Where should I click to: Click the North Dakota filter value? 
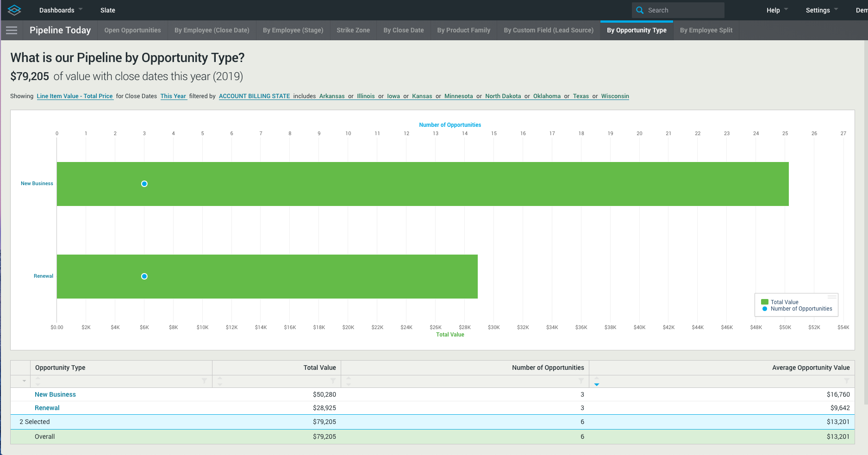(x=503, y=96)
